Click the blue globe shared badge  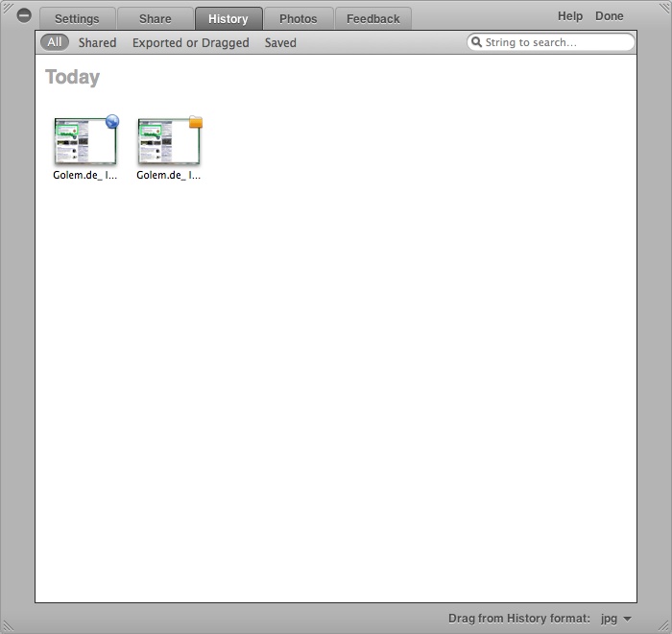pos(112,121)
